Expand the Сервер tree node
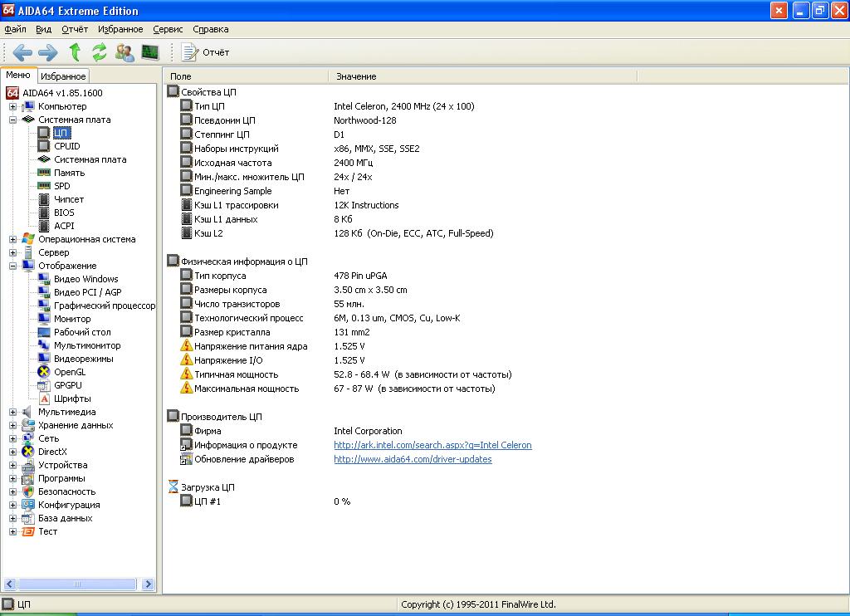The height and width of the screenshot is (616, 850). (x=12, y=252)
